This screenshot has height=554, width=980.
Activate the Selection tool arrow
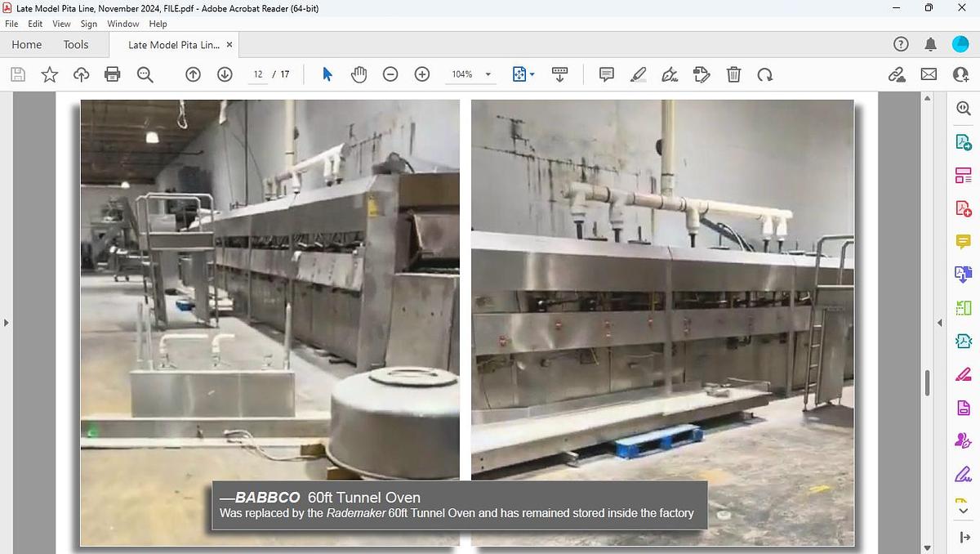coord(326,74)
